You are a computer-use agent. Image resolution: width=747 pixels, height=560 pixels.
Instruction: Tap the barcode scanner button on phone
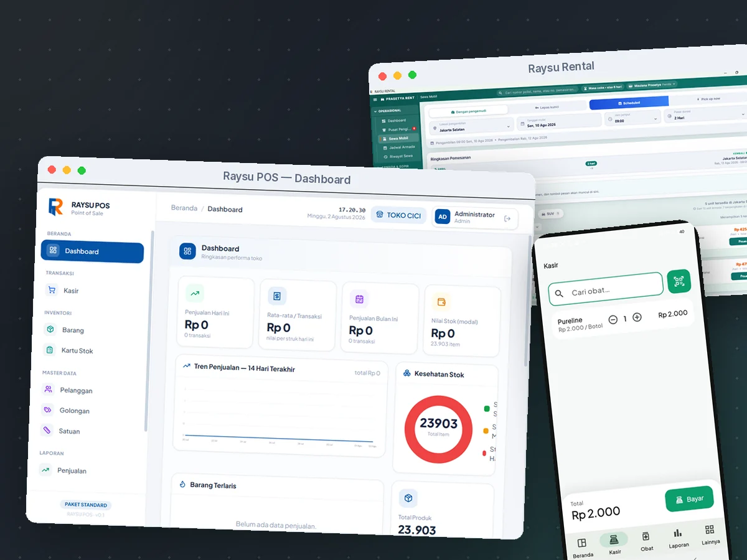point(679,281)
